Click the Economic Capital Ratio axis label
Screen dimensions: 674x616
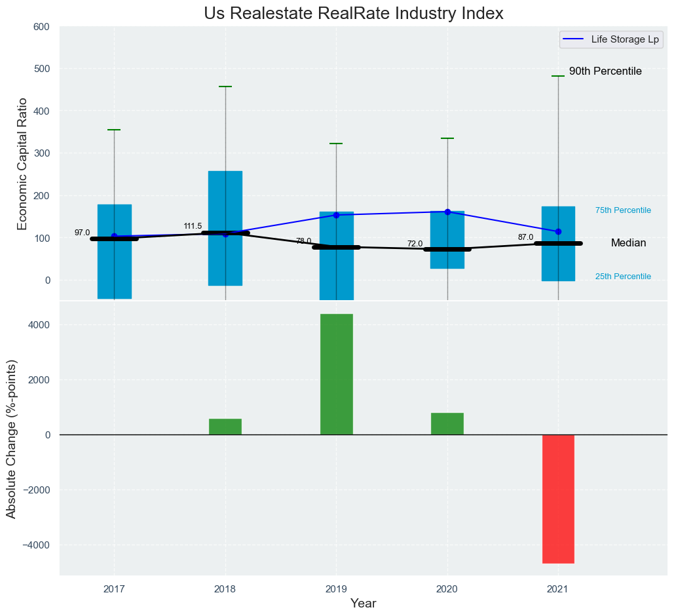pos(22,164)
